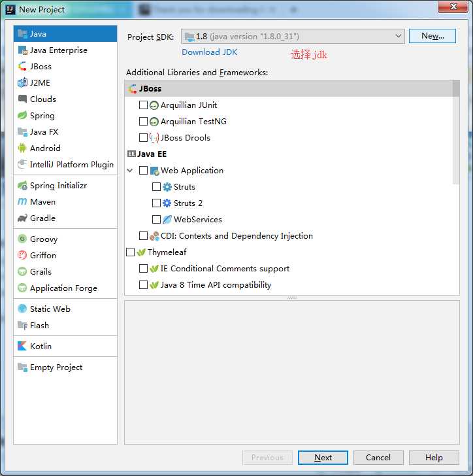Select Maven project type
Viewport: 473px width, 476px height.
(65, 202)
